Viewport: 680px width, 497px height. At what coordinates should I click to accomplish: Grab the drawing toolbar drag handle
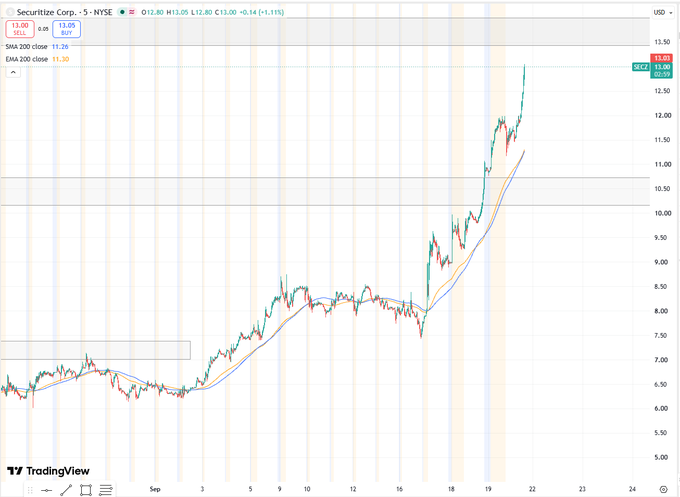click(x=30, y=490)
